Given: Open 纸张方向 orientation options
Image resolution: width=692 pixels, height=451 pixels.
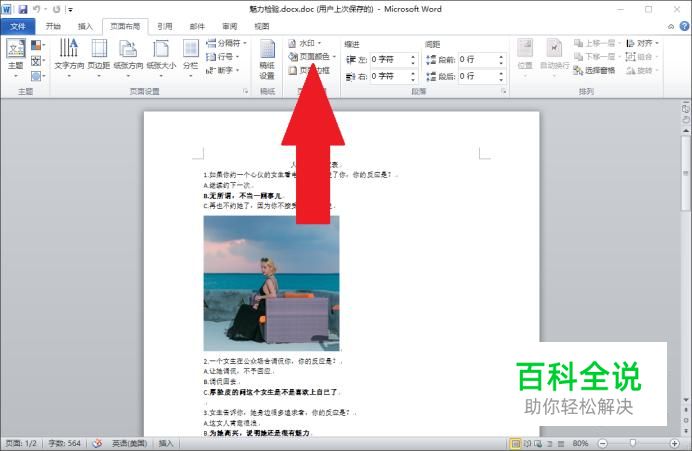Looking at the screenshot, I should (128, 58).
